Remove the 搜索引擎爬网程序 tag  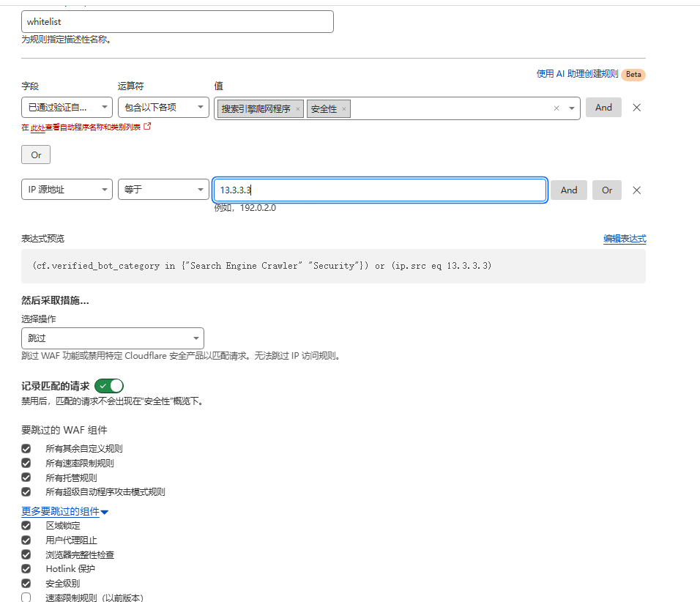pos(297,109)
